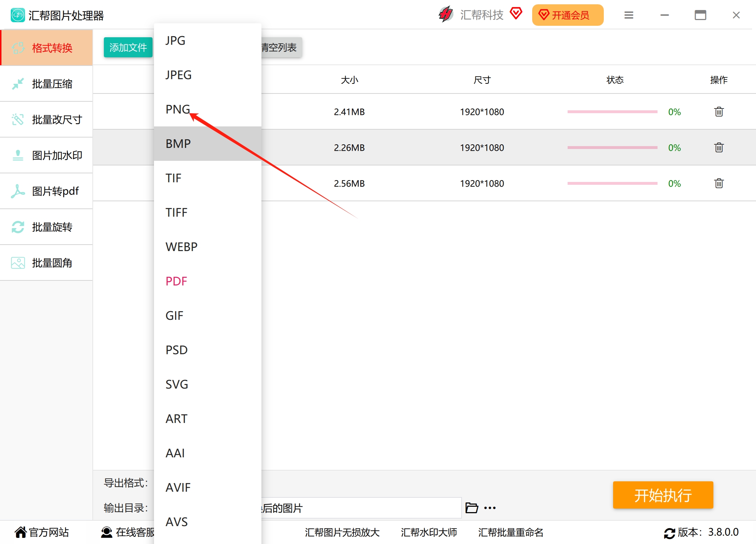This screenshot has width=756, height=544.
Task: Click the 批量旋转 rotate icon
Action: click(18, 227)
